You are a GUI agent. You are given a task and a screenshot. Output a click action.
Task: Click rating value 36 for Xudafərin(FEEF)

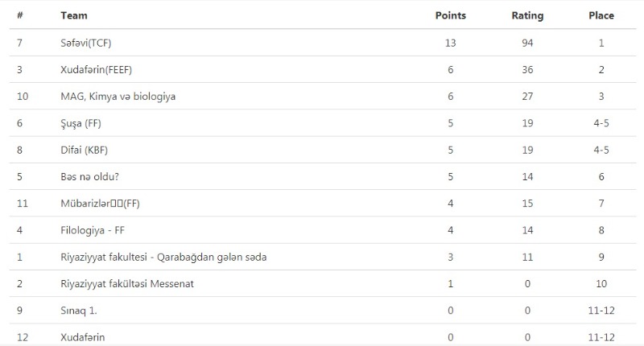point(527,69)
